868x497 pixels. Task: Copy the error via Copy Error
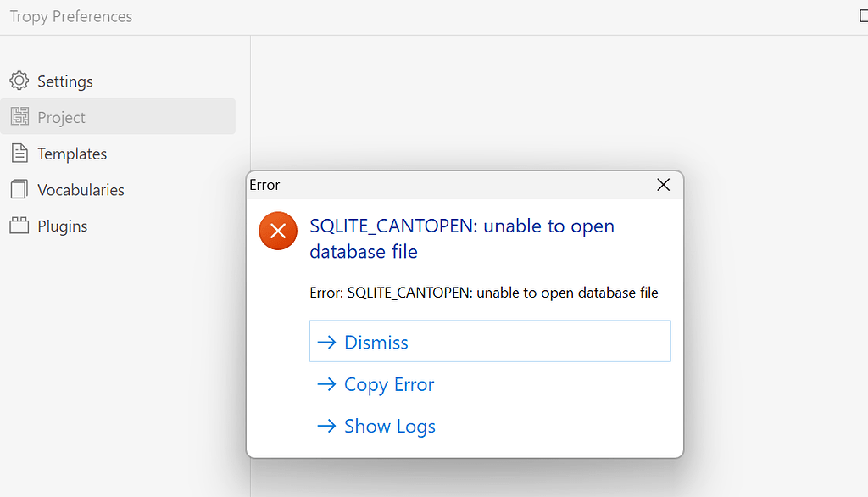[x=389, y=384]
